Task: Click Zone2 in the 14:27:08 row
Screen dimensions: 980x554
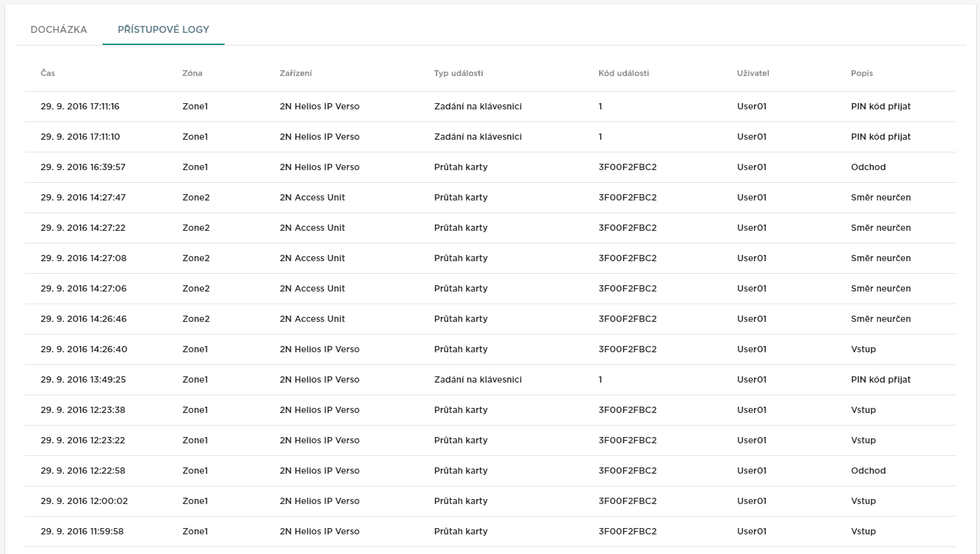Action: click(x=196, y=258)
